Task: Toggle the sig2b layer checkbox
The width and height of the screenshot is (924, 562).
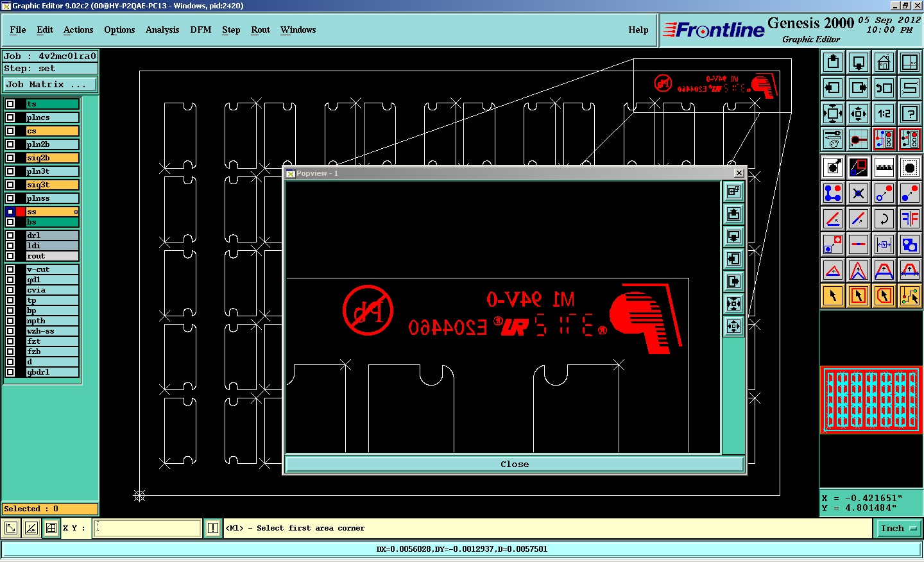Action: pyautogui.click(x=10, y=158)
